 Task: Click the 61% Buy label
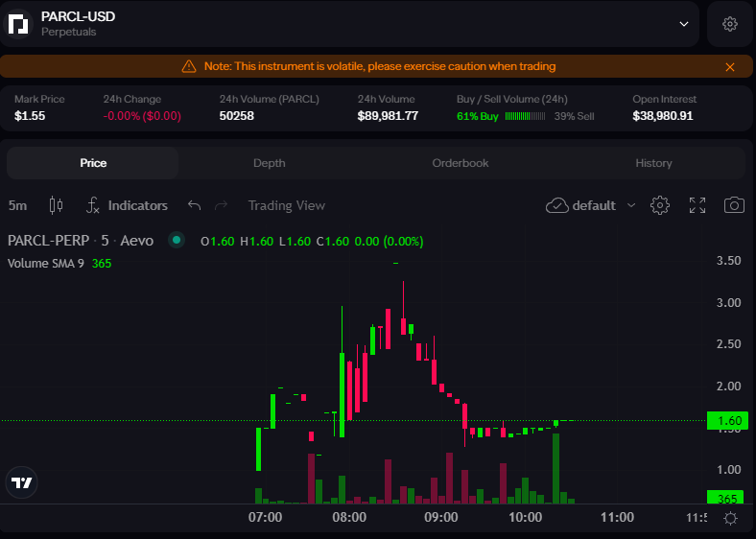[x=478, y=116]
